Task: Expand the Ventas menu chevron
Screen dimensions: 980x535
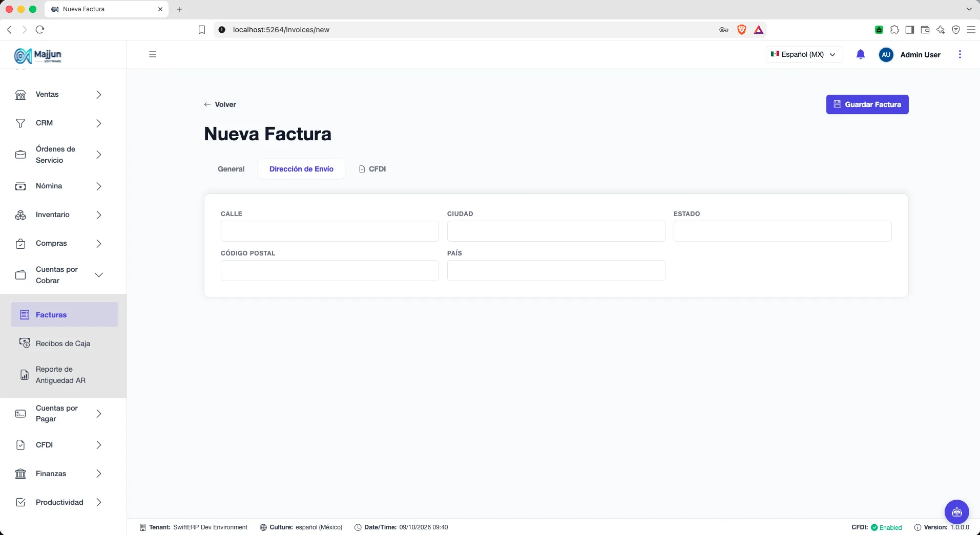Action: click(x=99, y=95)
